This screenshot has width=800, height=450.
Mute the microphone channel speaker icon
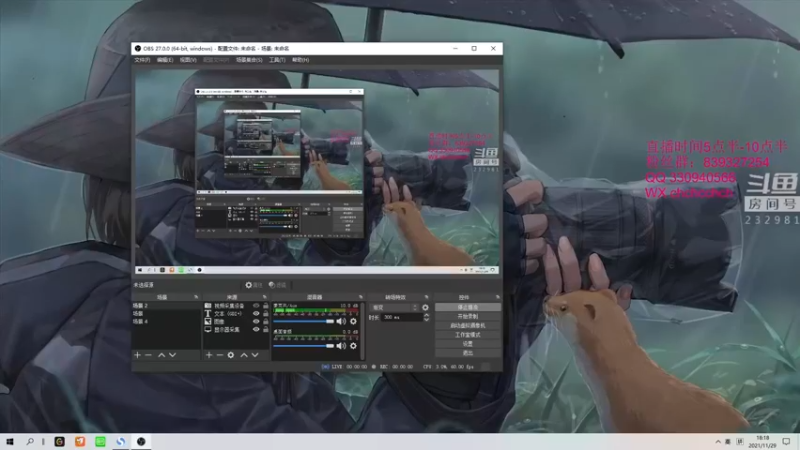click(x=341, y=321)
